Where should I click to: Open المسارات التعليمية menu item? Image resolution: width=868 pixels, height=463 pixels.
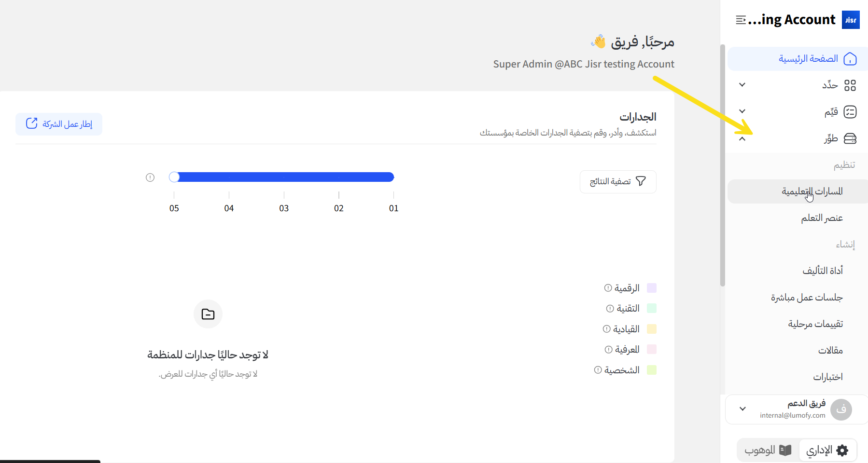point(812,191)
